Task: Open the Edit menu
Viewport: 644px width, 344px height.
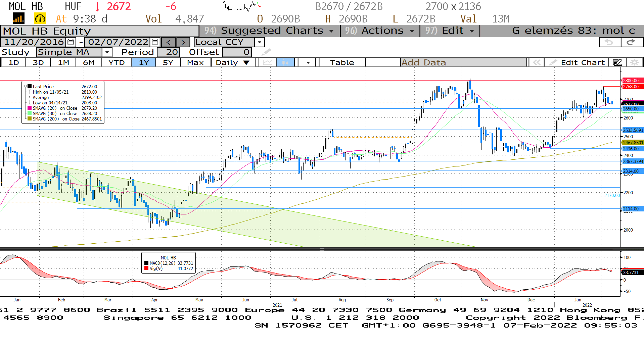Action: (x=450, y=31)
